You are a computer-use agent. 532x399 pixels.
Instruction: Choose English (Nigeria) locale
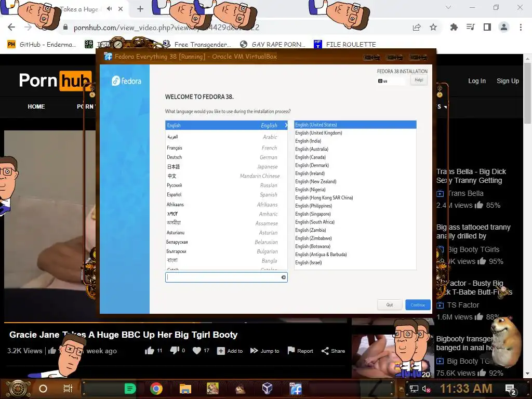[x=355, y=190]
